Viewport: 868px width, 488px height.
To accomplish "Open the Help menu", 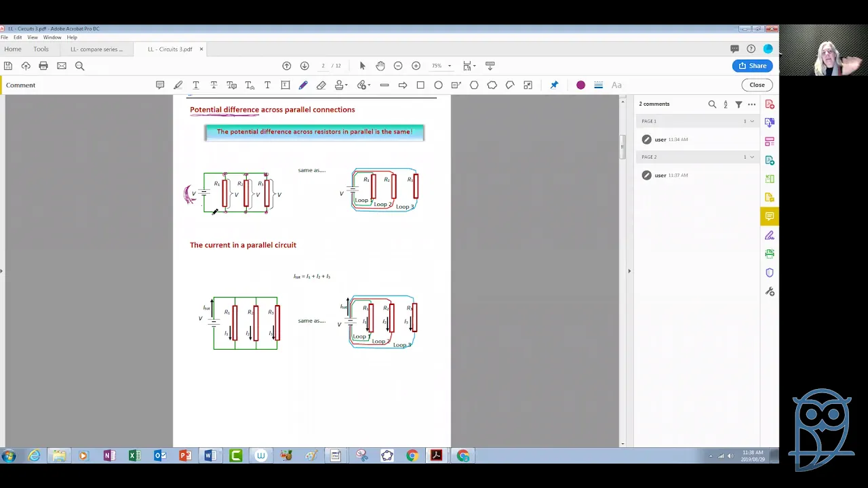I will pos(72,37).
